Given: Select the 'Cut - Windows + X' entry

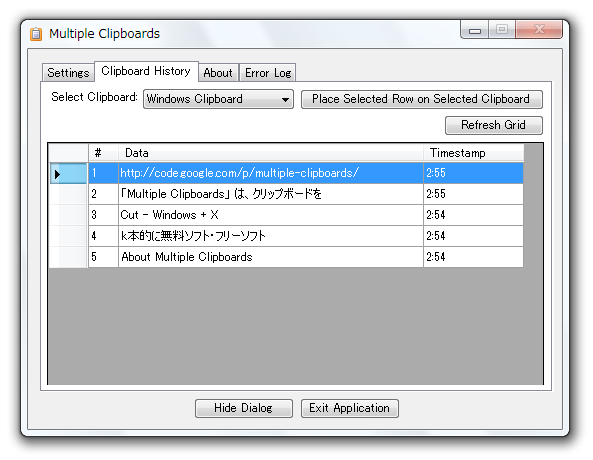Looking at the screenshot, I should coord(271,215).
